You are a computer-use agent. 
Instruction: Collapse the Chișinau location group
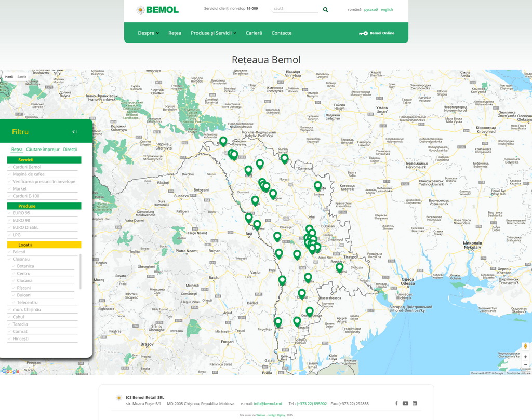click(21, 259)
